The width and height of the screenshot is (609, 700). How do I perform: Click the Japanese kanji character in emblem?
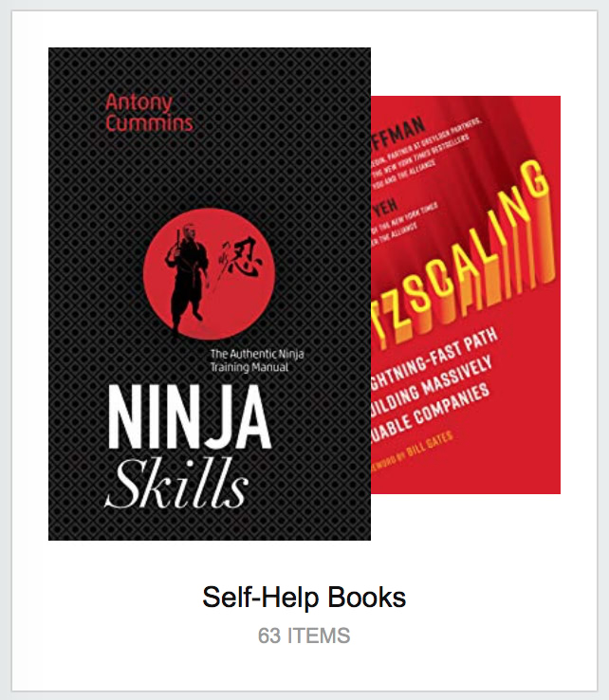pyautogui.click(x=244, y=258)
